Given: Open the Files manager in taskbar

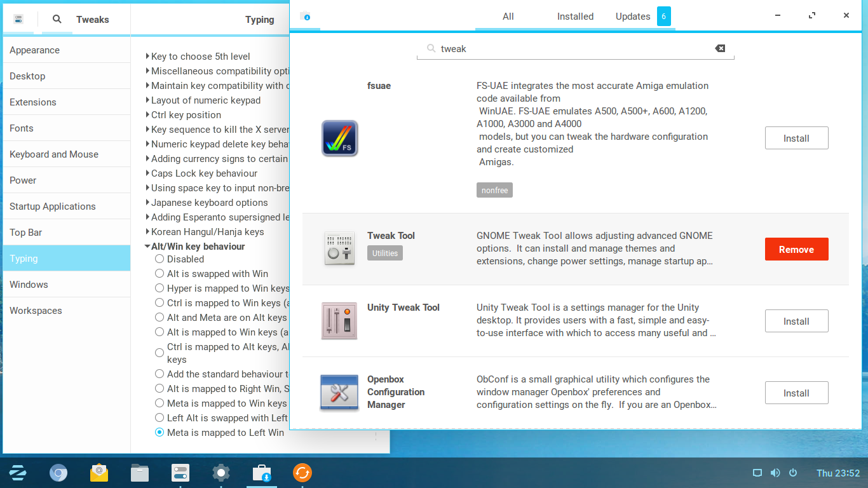Looking at the screenshot, I should coord(140,473).
